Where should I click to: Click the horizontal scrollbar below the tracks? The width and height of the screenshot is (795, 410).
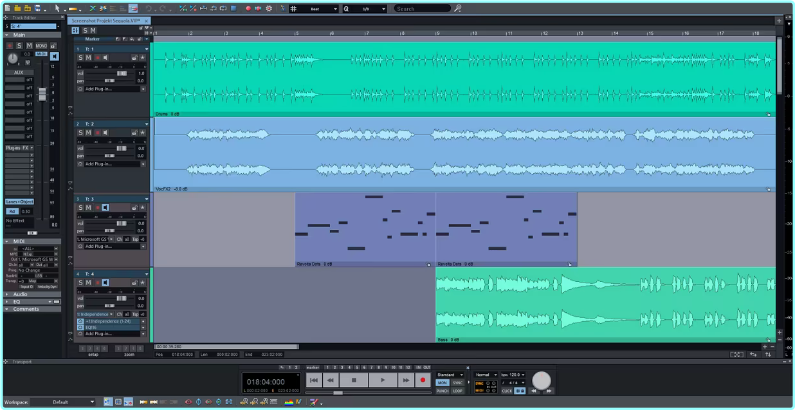tap(226, 347)
